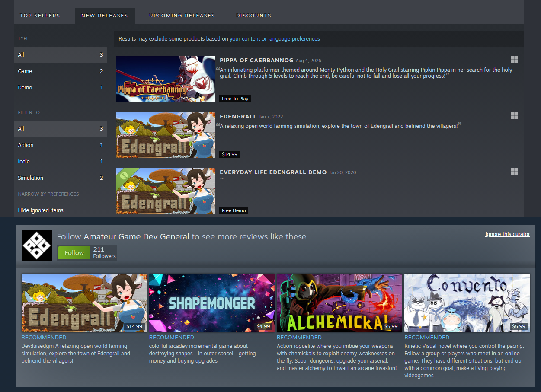The width and height of the screenshot is (541, 392).
Task: Filter results to Indie tag
Action: [x=61, y=162]
